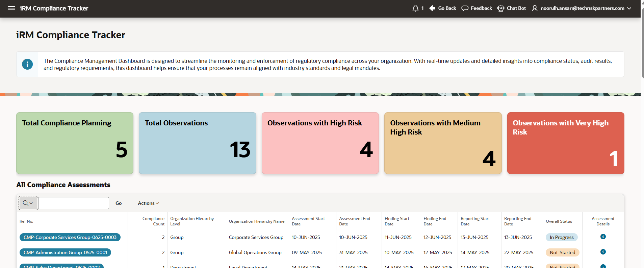Image resolution: width=644 pixels, height=268 pixels.
Task: Open the Chat Bot robot icon
Action: point(501,8)
